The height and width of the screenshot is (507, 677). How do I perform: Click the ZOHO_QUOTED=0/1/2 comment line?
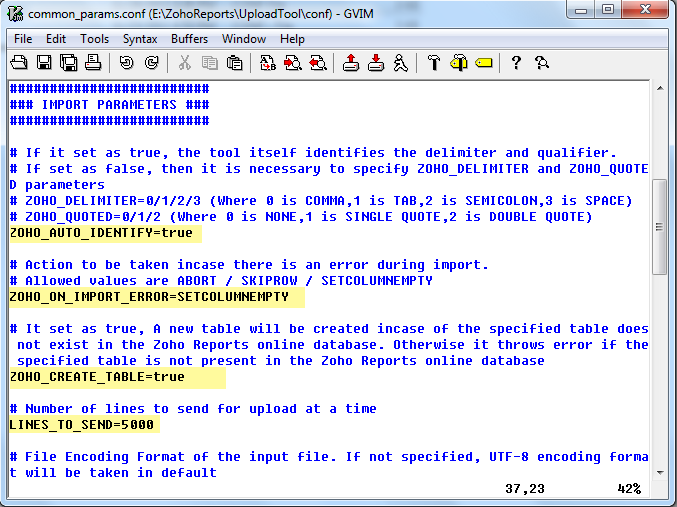tap(301, 217)
